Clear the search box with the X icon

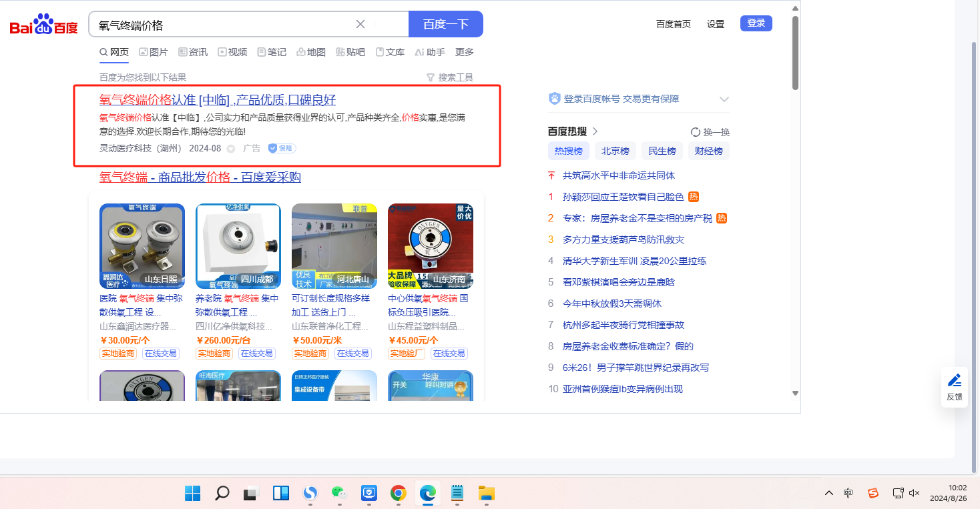point(360,25)
